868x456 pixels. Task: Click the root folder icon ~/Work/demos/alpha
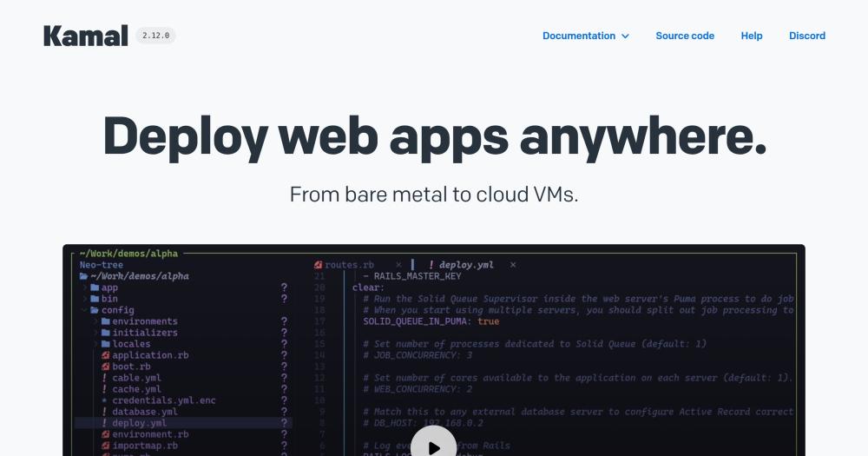(83, 276)
